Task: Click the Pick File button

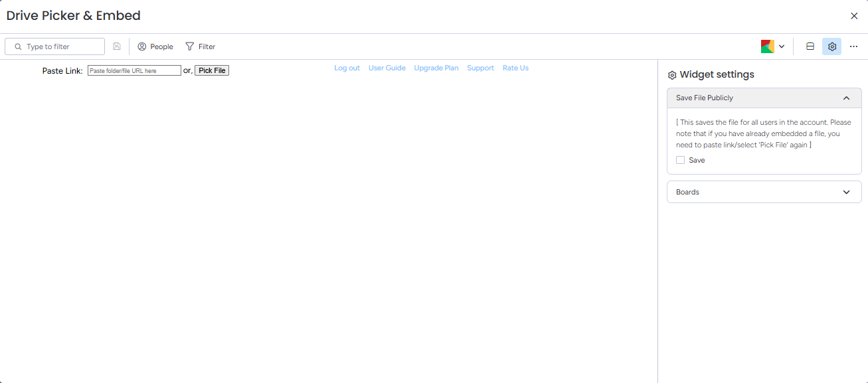Action: coord(212,70)
